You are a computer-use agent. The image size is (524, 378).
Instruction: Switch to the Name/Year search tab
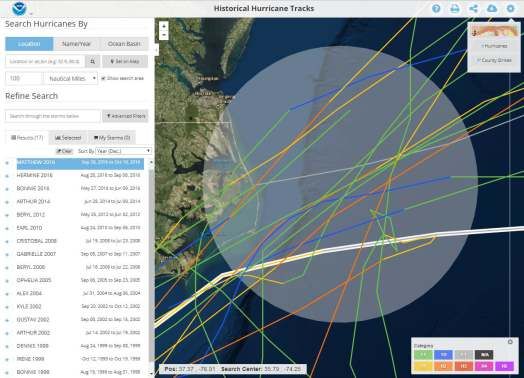(77, 44)
